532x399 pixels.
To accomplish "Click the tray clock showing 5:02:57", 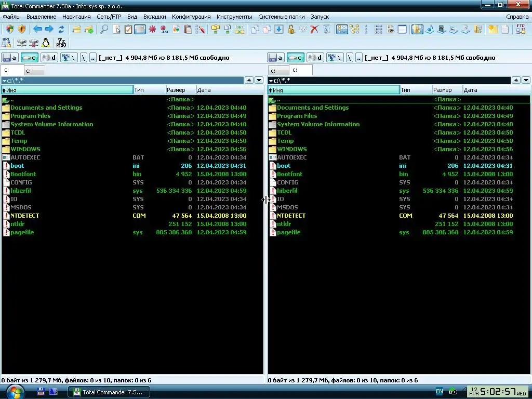I will pyautogui.click(x=498, y=392).
